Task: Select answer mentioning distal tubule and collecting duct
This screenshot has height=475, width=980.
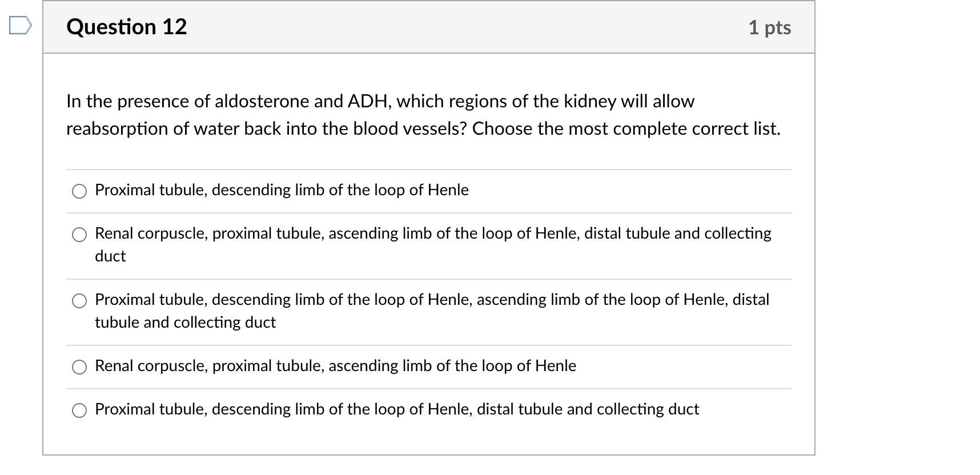Action: tap(396, 409)
